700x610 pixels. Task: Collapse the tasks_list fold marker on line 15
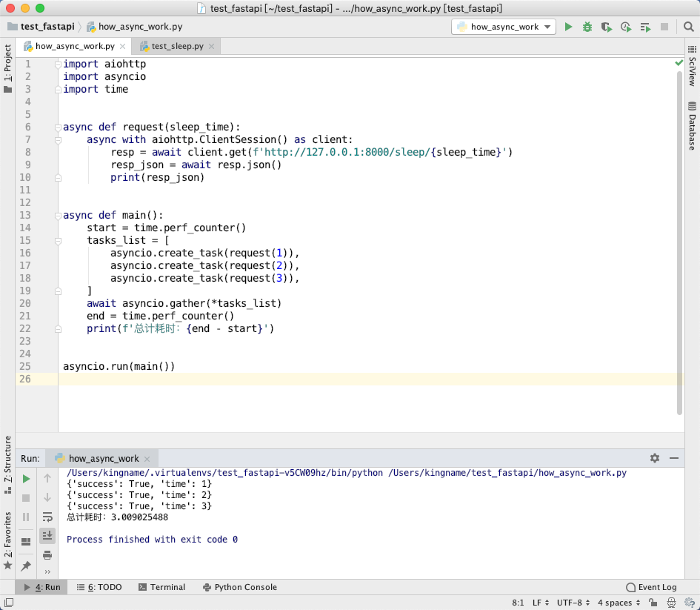pyautogui.click(x=58, y=241)
